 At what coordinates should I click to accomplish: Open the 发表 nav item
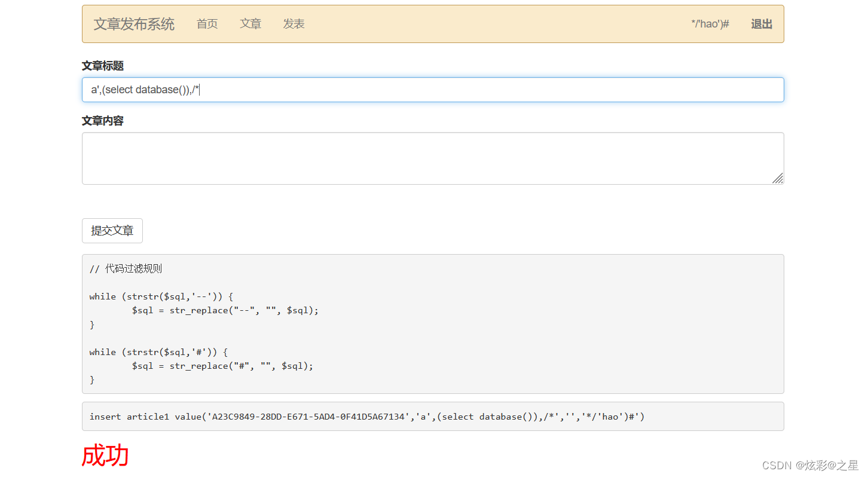tap(294, 24)
